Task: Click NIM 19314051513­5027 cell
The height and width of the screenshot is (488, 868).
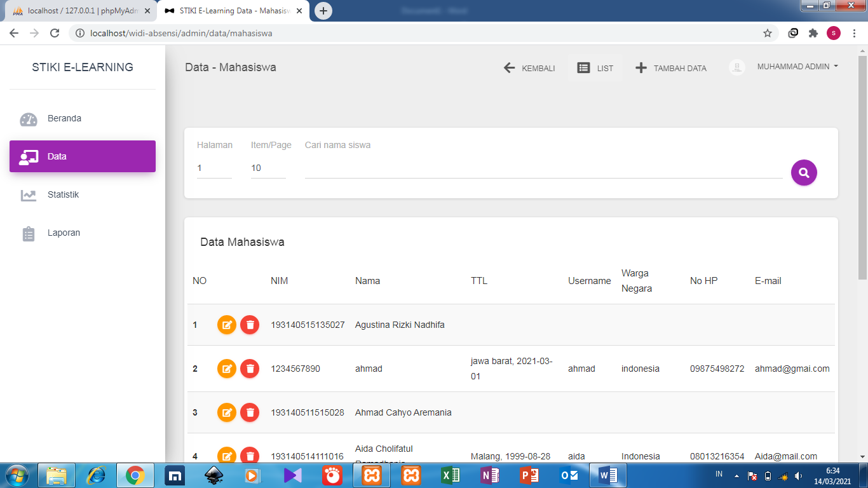Action: pos(308,325)
